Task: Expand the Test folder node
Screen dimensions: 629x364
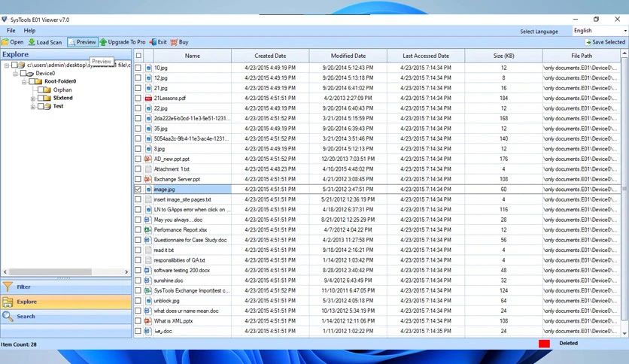Action: (x=33, y=107)
